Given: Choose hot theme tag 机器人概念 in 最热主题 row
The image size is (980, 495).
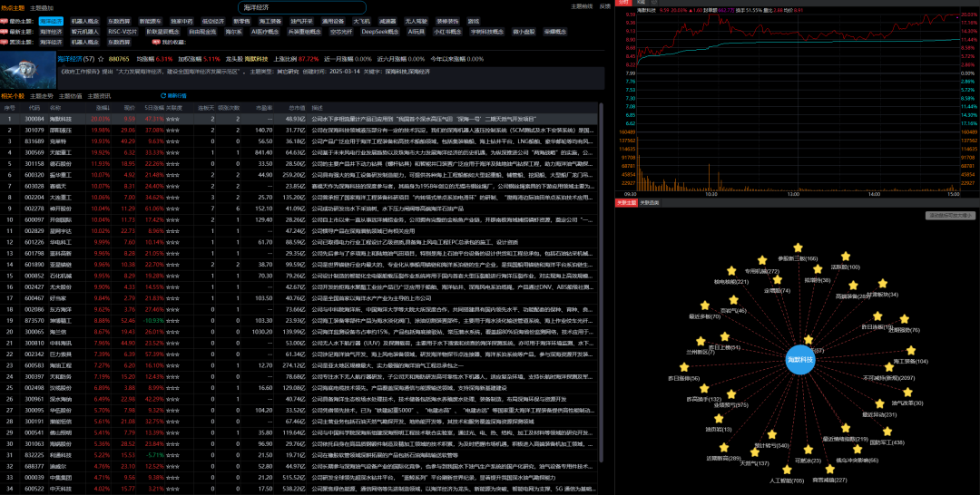Looking at the screenshot, I should tap(84, 21).
